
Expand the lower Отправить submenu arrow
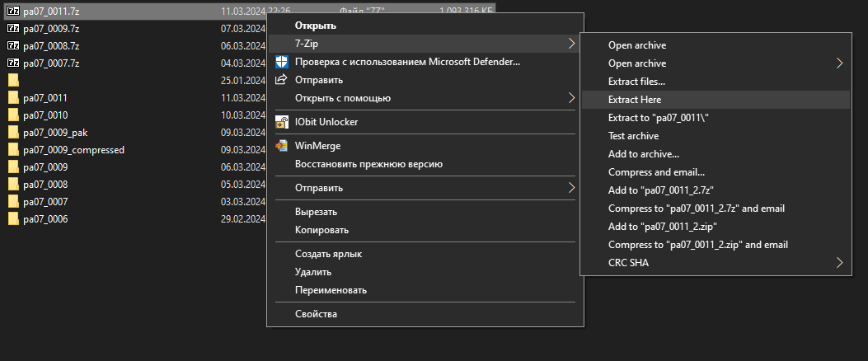click(572, 188)
